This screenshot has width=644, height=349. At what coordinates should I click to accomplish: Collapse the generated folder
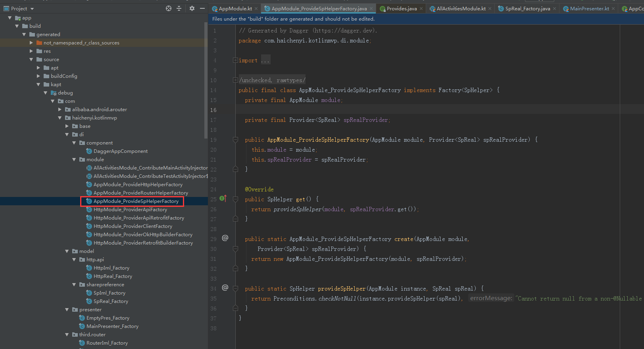point(24,35)
